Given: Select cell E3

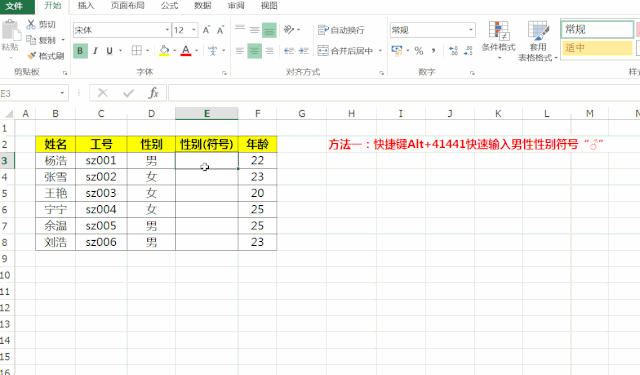Looking at the screenshot, I should coord(207,160).
